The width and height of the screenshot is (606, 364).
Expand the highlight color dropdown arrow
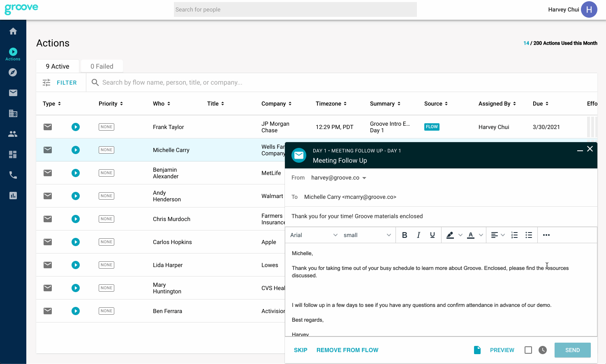(460, 235)
